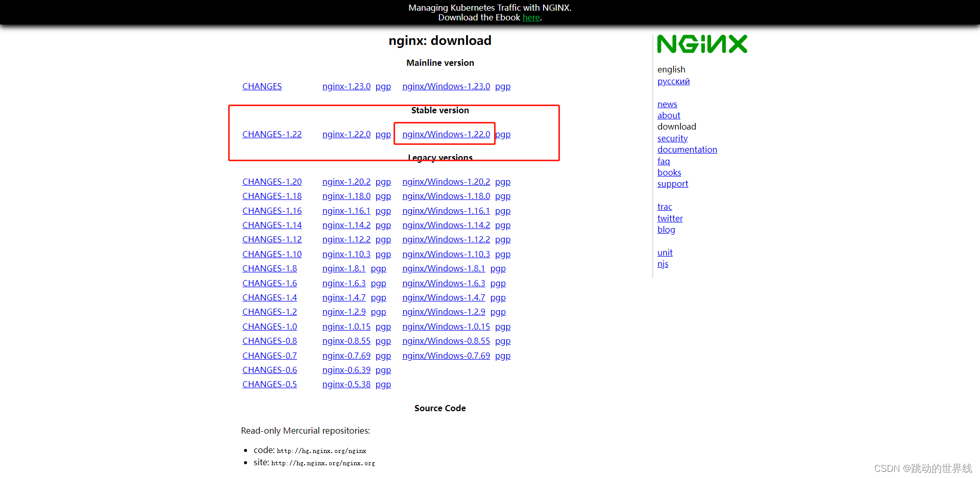Viewport: 980px width, 478px height.
Task: Download nginx-1.8.1
Action: click(344, 268)
